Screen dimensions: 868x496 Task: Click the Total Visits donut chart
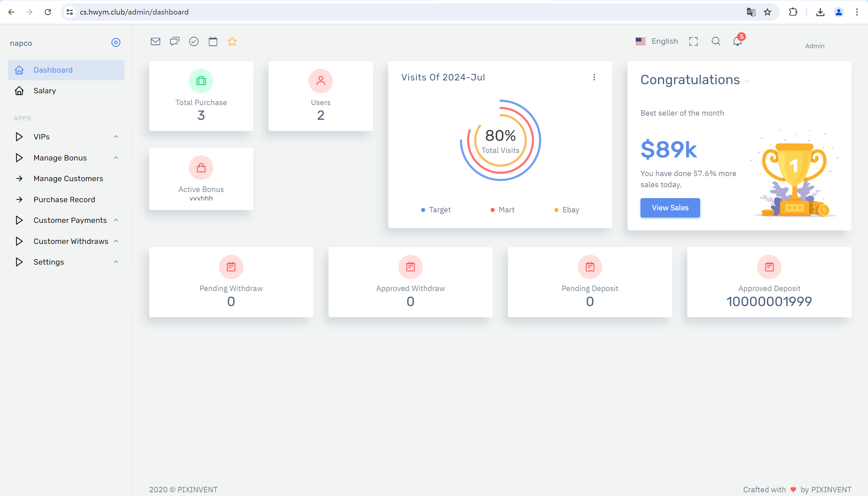coord(500,141)
